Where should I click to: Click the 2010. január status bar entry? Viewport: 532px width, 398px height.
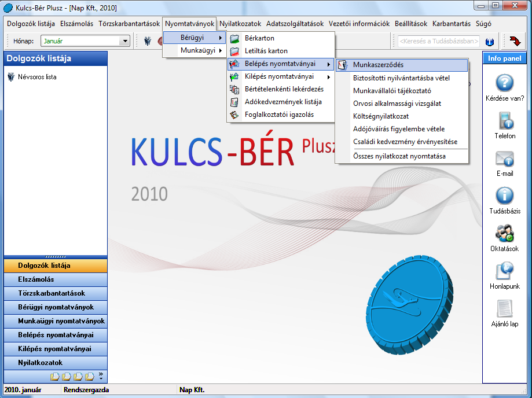click(23, 390)
